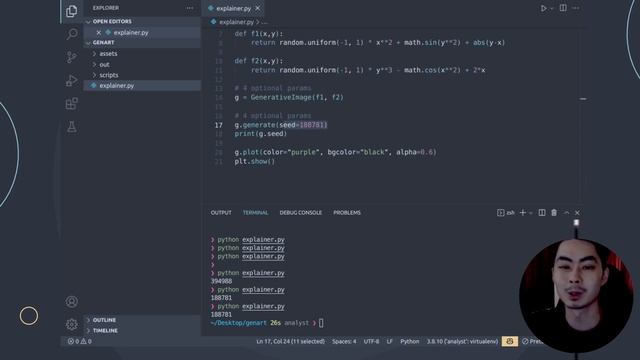Close the explainer.py editor tab

click(258, 8)
